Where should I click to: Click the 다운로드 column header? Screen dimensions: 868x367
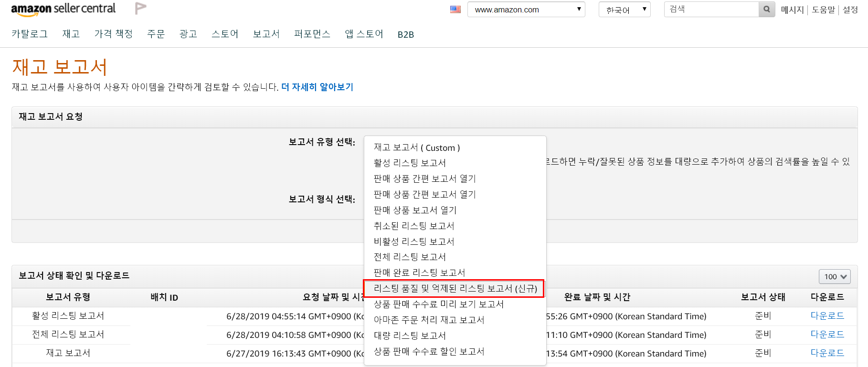tap(827, 297)
